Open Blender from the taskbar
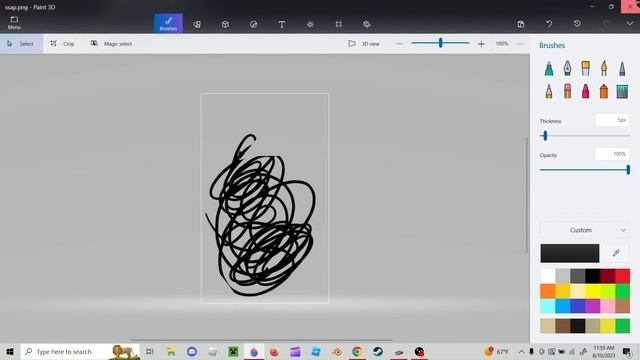640x360 pixels. 337,351
